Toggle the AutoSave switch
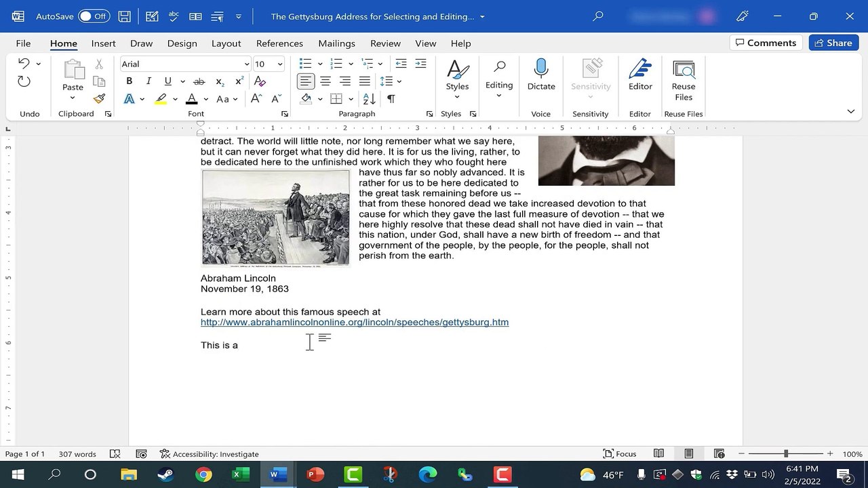This screenshot has height=488, width=868. (94, 16)
